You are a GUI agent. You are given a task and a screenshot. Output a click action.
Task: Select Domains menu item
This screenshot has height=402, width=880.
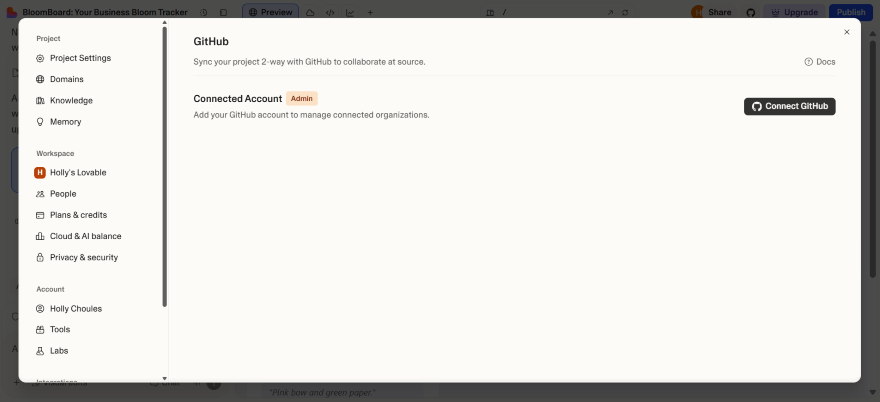[67, 80]
